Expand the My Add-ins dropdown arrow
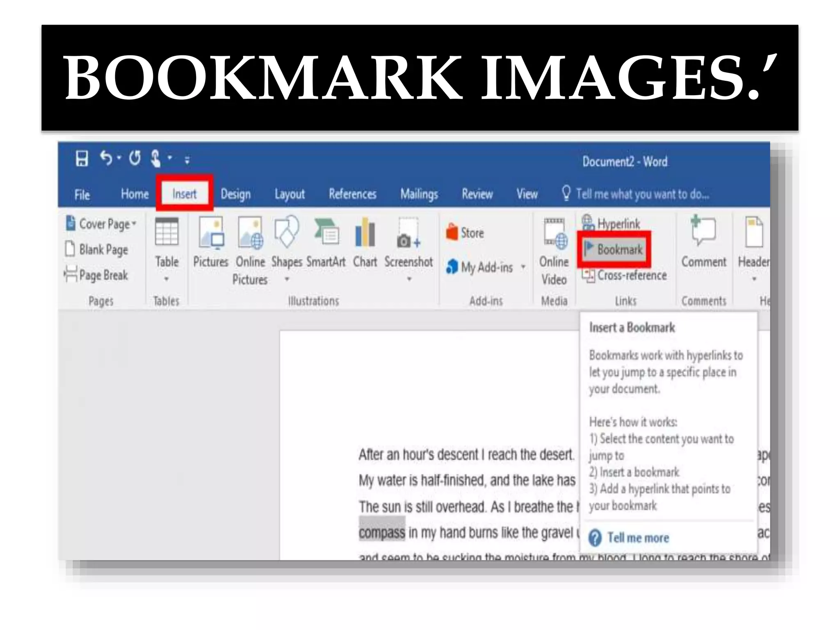840x630 pixels. pyautogui.click(x=523, y=267)
